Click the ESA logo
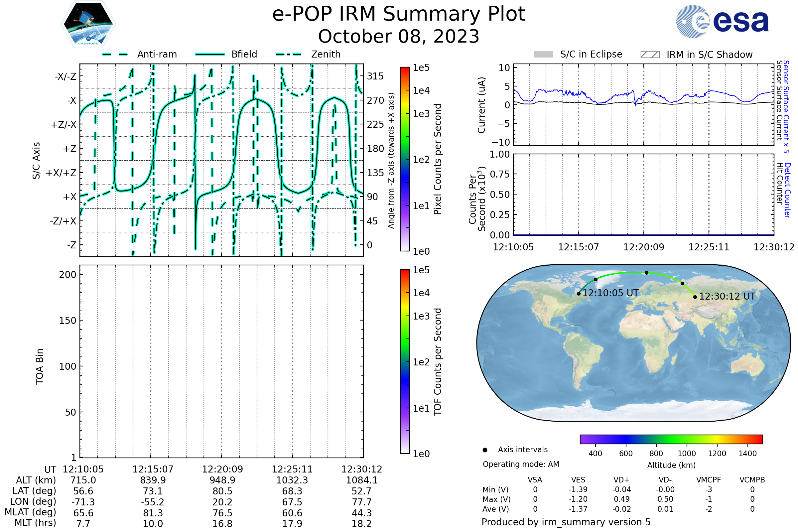 pos(722,21)
